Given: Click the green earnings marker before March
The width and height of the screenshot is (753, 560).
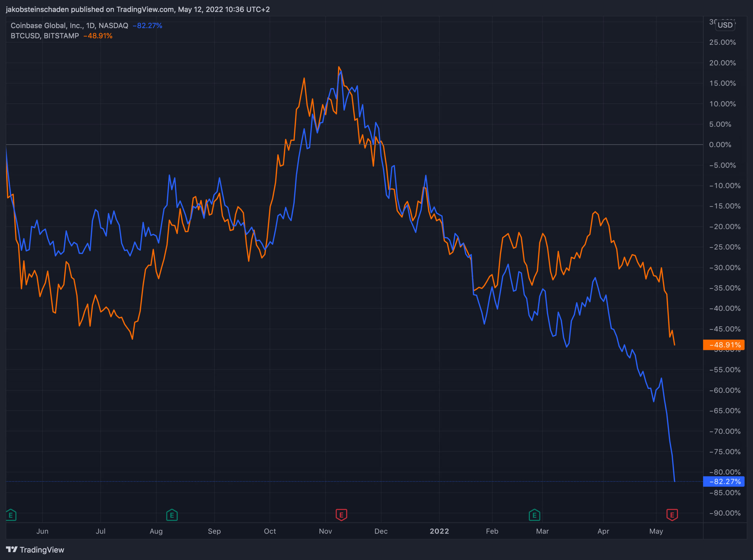Looking at the screenshot, I should [x=534, y=515].
